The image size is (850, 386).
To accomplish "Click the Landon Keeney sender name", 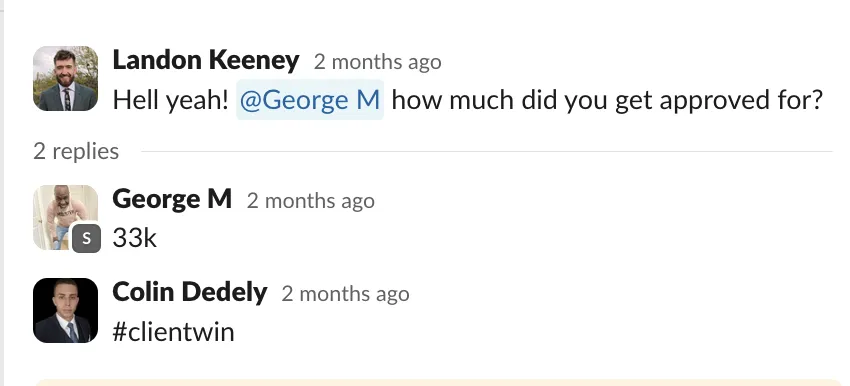I will 205,61.
